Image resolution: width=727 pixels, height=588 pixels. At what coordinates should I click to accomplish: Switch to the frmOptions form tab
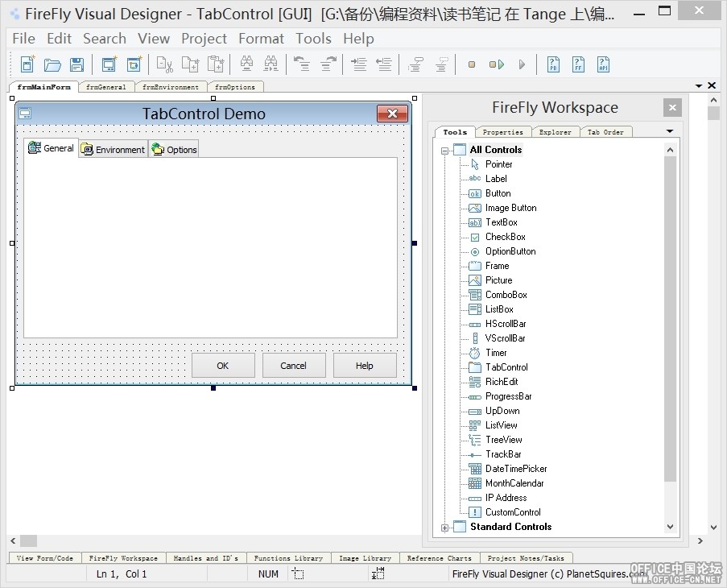(235, 87)
